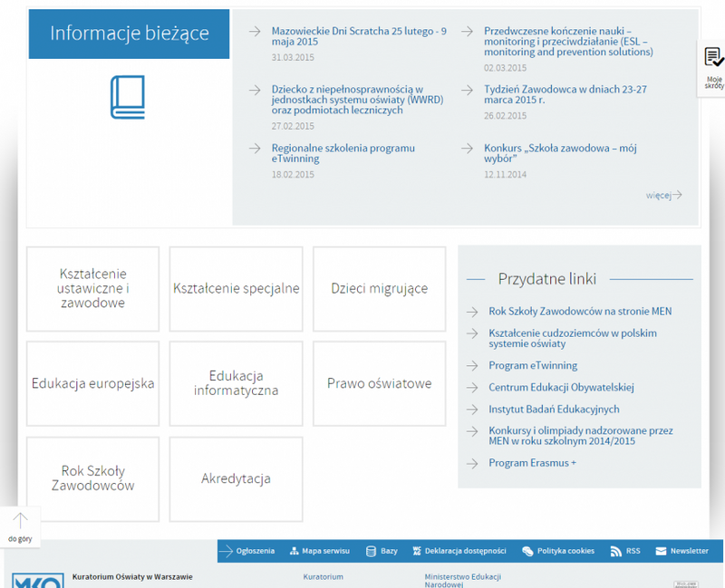The width and height of the screenshot is (725, 588).
Task: Click the 'do góry' up arrow
Action: click(20, 521)
